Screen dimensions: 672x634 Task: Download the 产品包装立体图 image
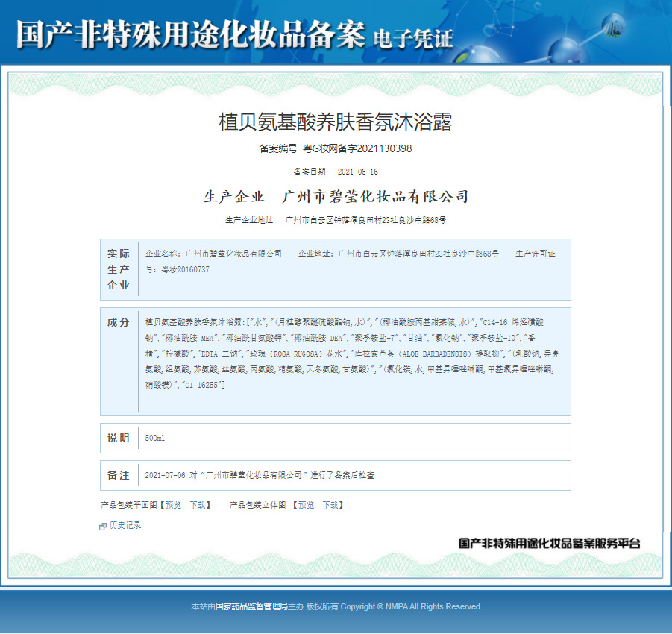pos(330,505)
